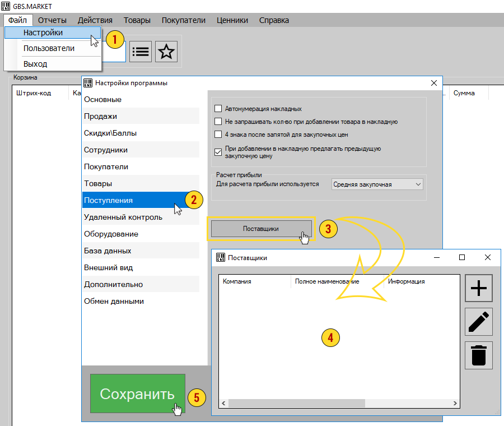Select Внешний вид settings section
The width and height of the screenshot is (504, 426).
coord(141,267)
